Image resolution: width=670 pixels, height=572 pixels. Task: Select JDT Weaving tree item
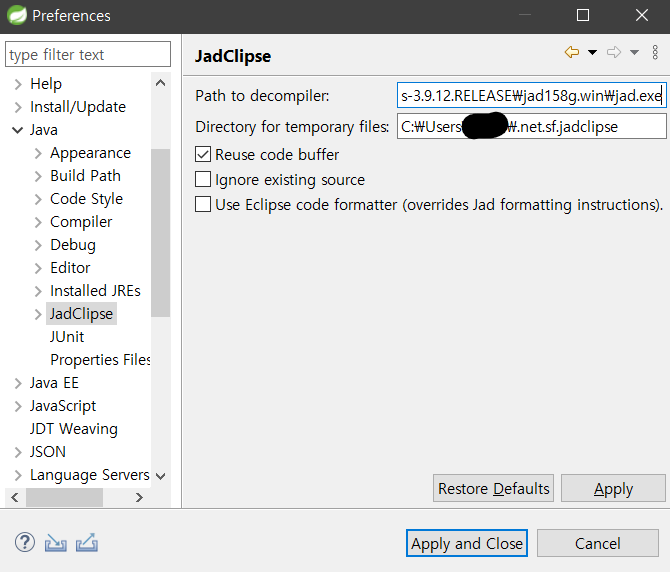tap(73, 429)
